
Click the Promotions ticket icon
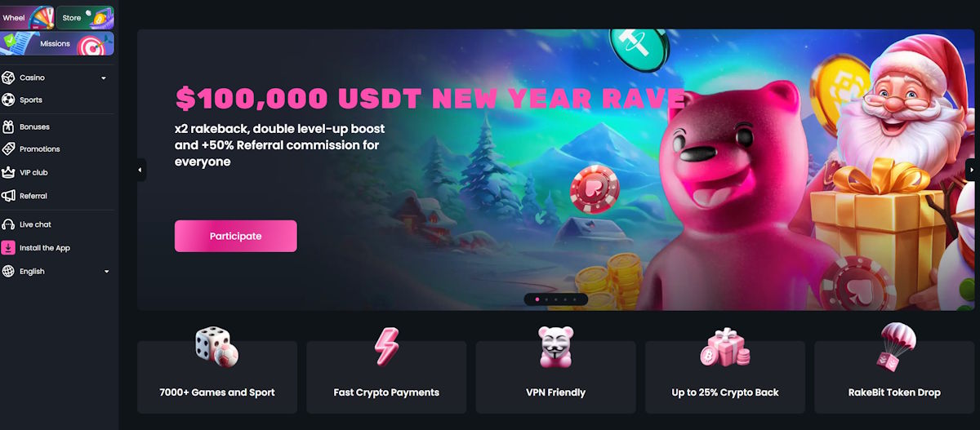tap(8, 149)
